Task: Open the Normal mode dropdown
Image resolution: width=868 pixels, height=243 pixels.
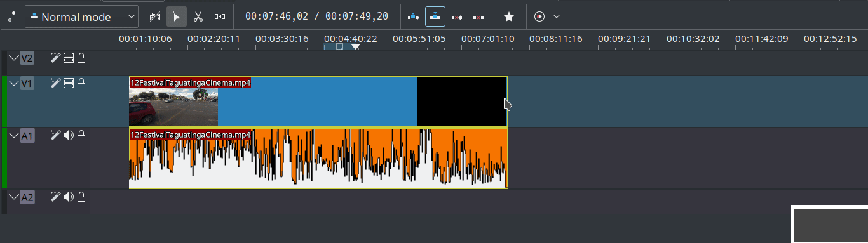Action: [82, 16]
